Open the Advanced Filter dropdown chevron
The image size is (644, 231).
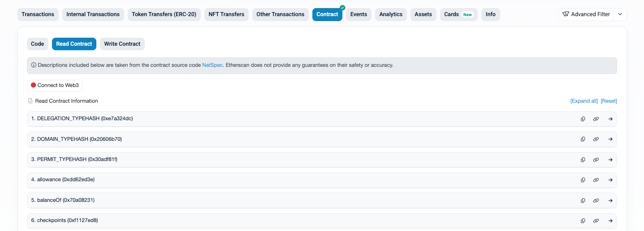click(620, 14)
